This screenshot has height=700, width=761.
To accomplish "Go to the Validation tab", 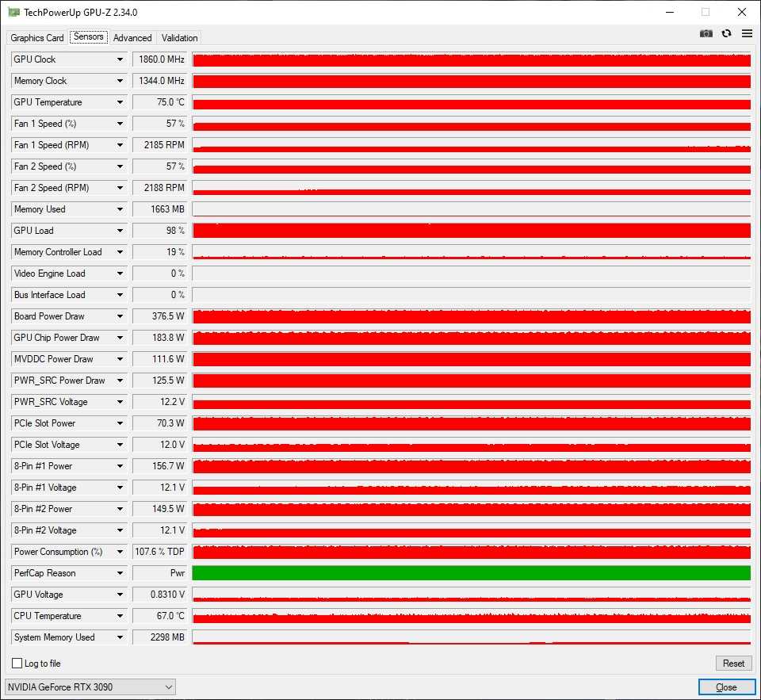I will 179,38.
